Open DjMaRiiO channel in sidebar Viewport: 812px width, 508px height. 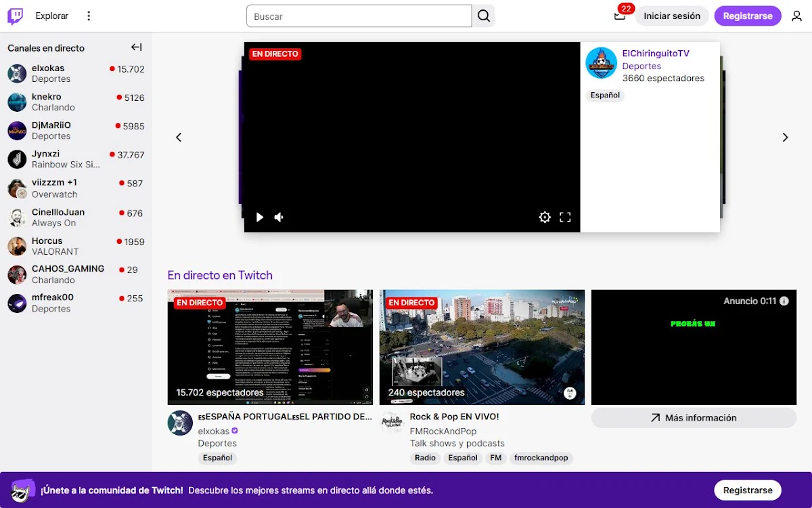[x=76, y=131]
